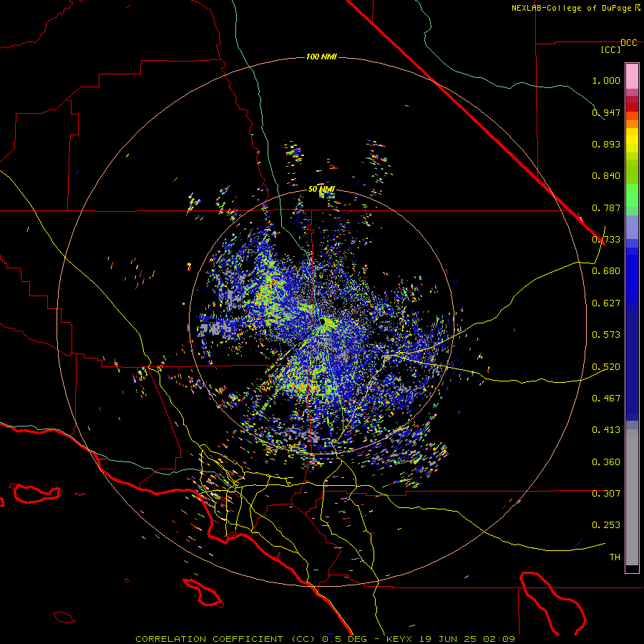Click the 0.627 scale value
Viewport: 644px width, 644px height.
point(606,303)
